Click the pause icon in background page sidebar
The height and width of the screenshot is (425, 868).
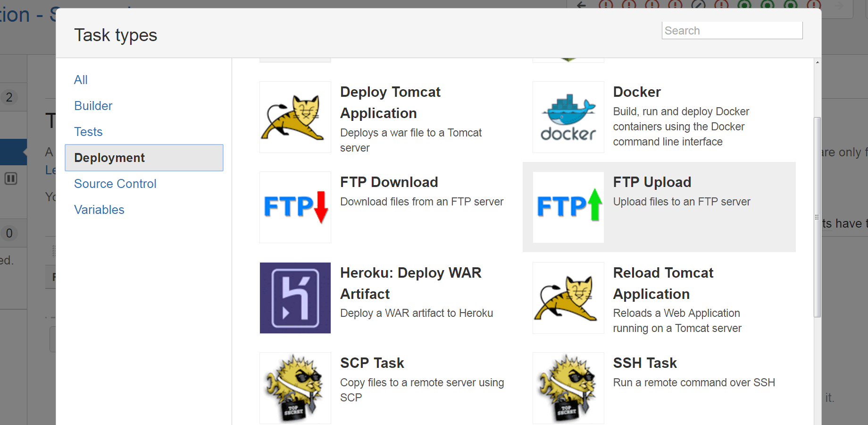(x=11, y=178)
